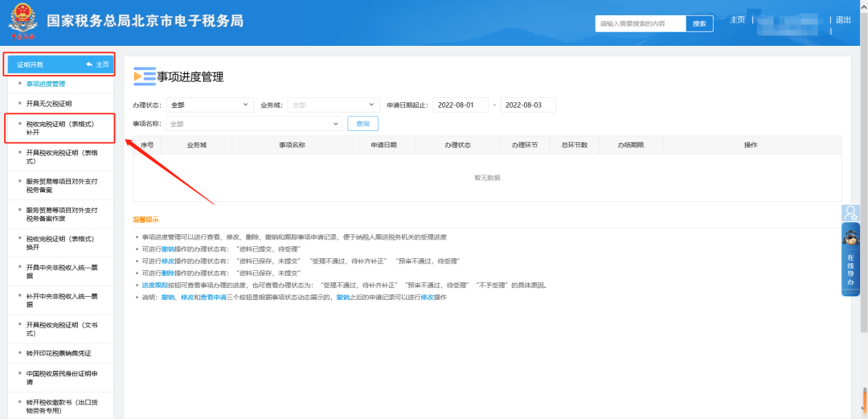Go to 主页 link in top header
Image resolution: width=868 pixels, height=419 pixels.
click(x=737, y=20)
